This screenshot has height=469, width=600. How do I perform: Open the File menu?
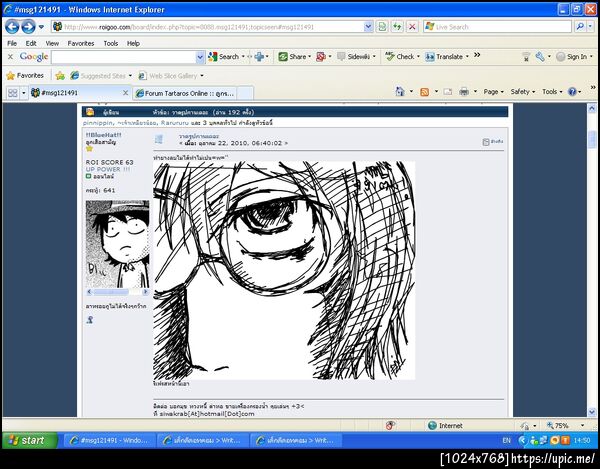[12, 43]
